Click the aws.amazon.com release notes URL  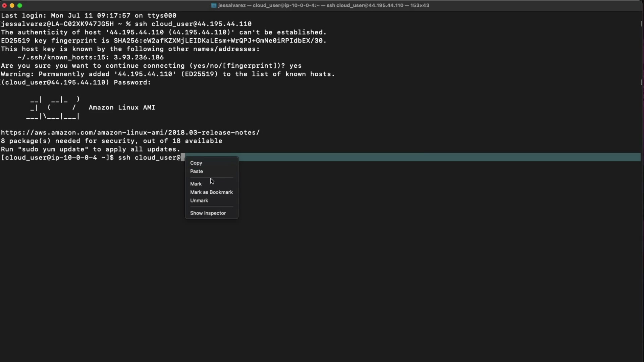point(130,132)
